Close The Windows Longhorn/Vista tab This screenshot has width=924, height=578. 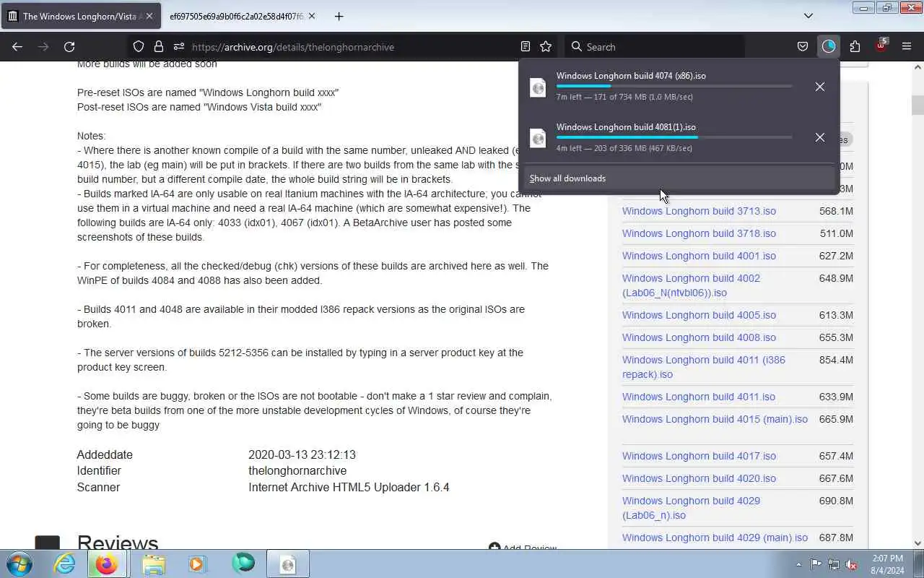pyautogui.click(x=149, y=16)
